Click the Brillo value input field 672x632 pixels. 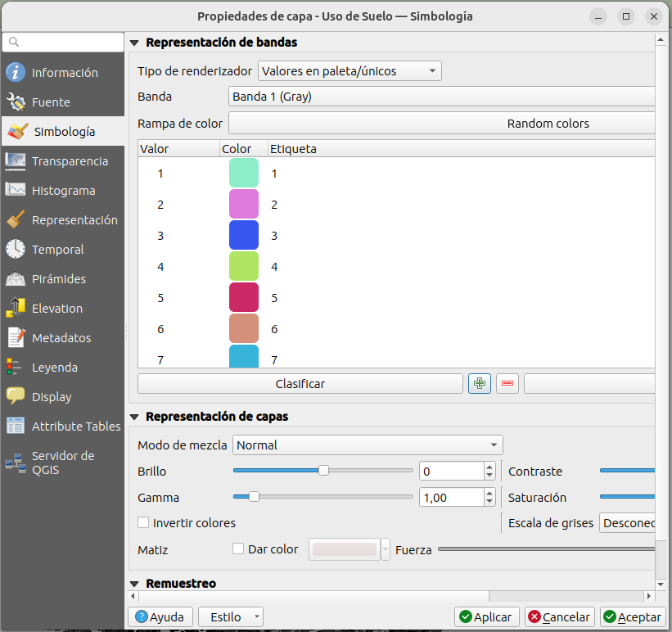click(450, 472)
